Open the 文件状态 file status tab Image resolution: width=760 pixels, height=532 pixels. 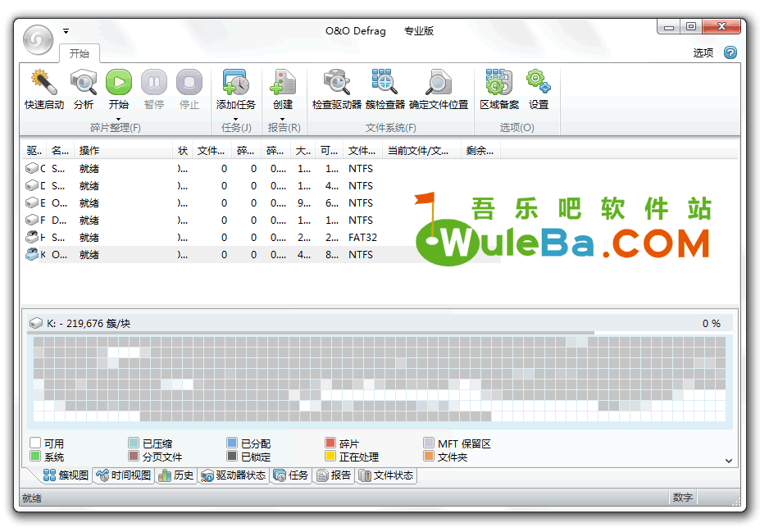click(386, 475)
